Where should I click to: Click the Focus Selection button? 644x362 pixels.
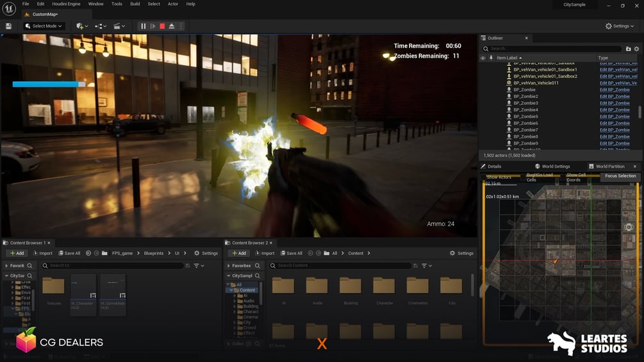(x=620, y=176)
